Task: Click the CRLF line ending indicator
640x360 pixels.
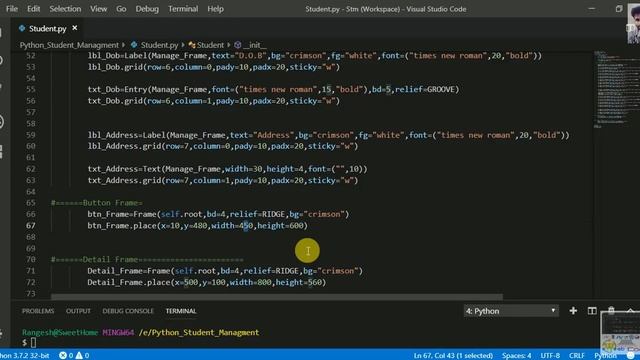Action: 576,356
